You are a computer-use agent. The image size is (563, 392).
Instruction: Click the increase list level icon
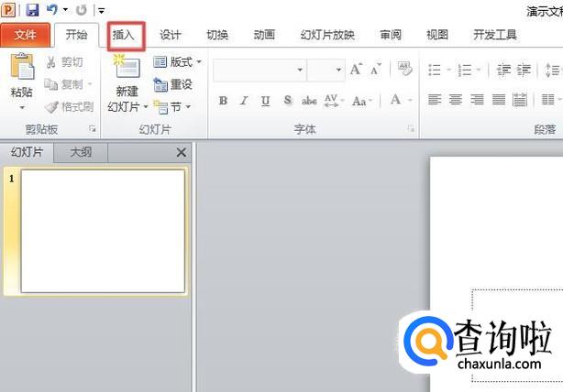point(524,70)
